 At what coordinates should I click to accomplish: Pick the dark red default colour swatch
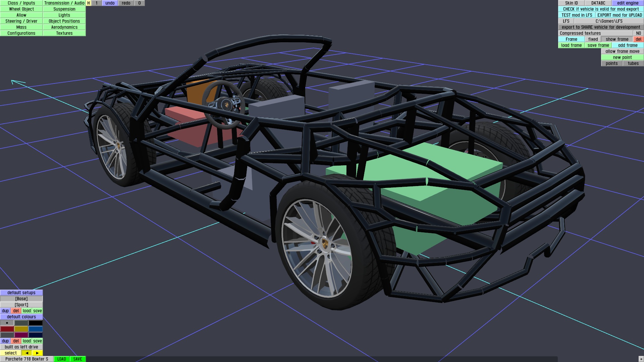click(7, 329)
